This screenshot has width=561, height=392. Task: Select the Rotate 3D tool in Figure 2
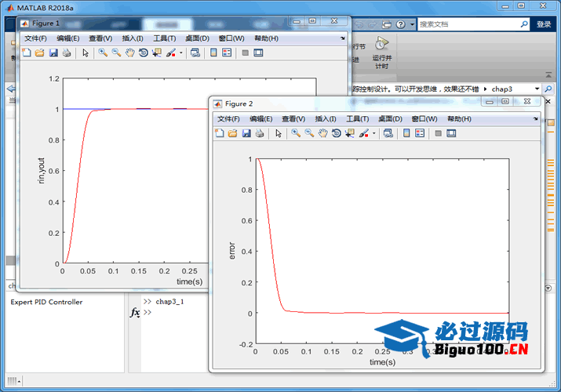[336, 133]
